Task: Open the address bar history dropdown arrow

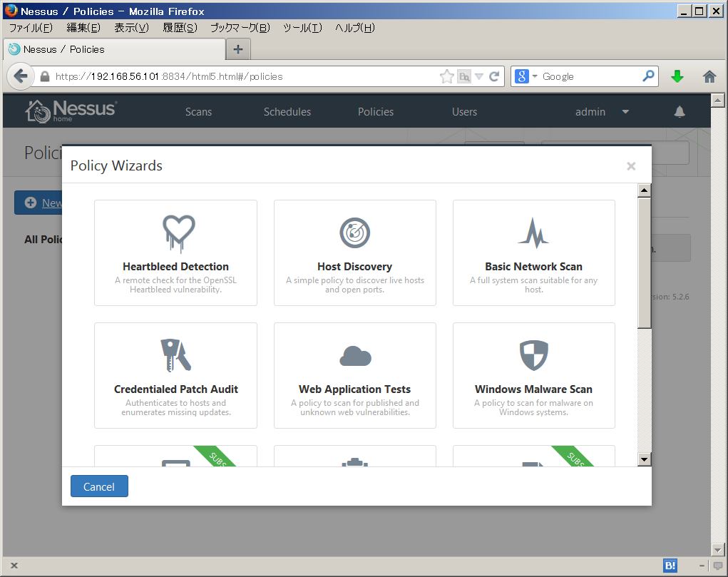Action: point(479,76)
